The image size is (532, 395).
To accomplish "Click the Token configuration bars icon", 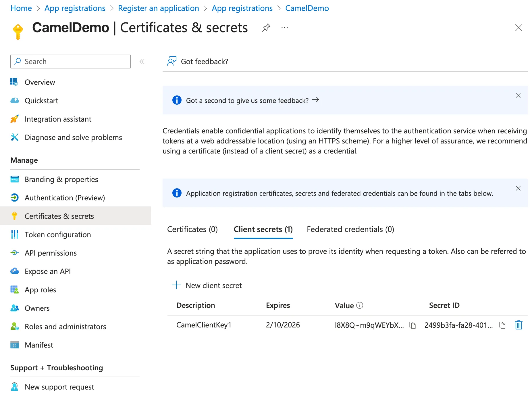I will coord(14,234).
